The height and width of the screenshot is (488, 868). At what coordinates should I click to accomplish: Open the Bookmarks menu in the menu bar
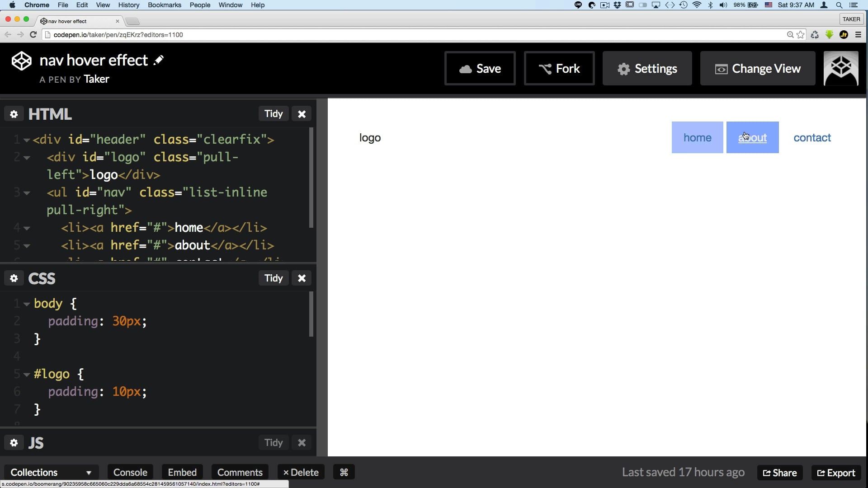164,5
